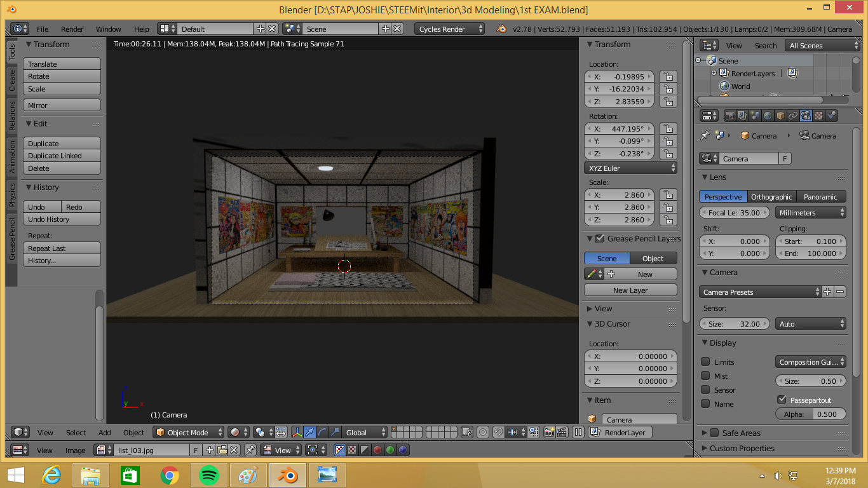Expand the View panel in sidebar
The width and height of the screenshot is (868, 488).
(x=603, y=308)
